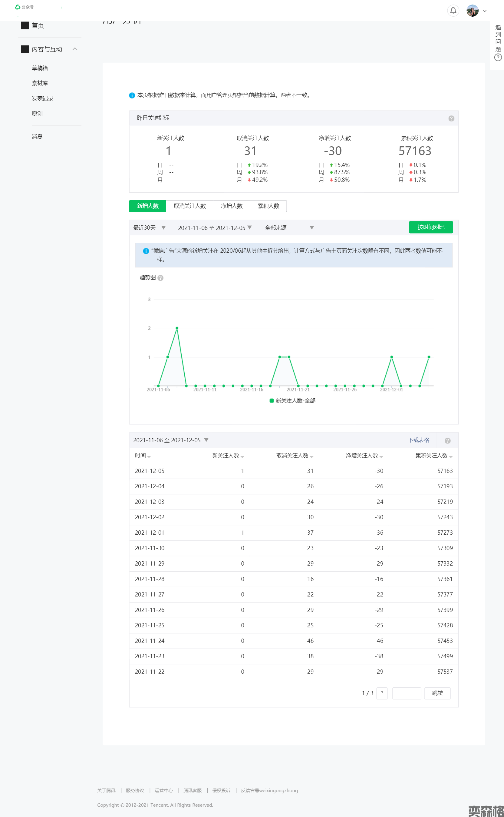The width and height of the screenshot is (504, 817).
Task: Click help icon in 昨日关键指标 header
Action: tap(451, 118)
